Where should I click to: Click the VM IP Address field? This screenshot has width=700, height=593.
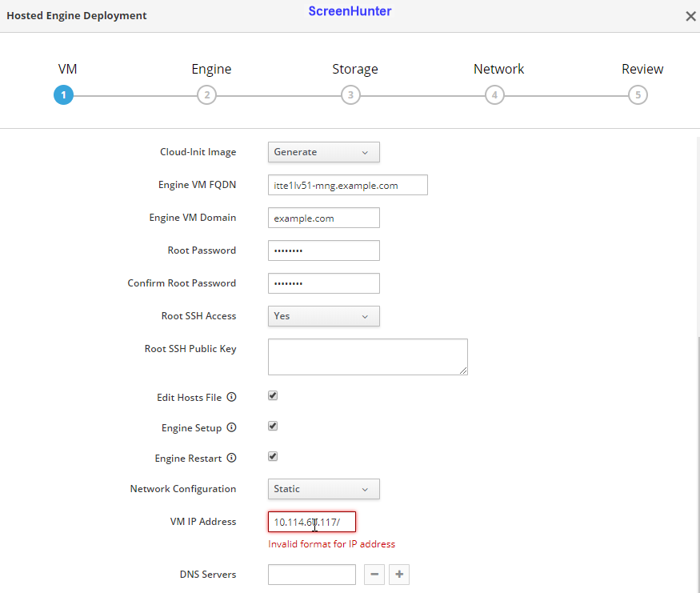(x=311, y=523)
